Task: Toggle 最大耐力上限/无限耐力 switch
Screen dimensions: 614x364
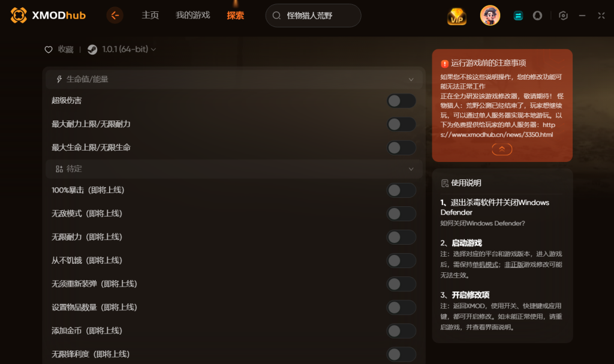Action: [x=401, y=124]
